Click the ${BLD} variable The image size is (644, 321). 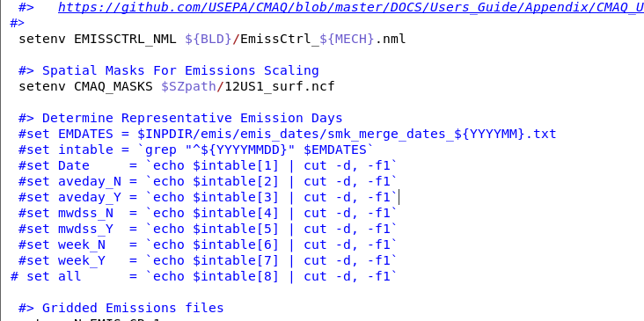[x=209, y=39]
